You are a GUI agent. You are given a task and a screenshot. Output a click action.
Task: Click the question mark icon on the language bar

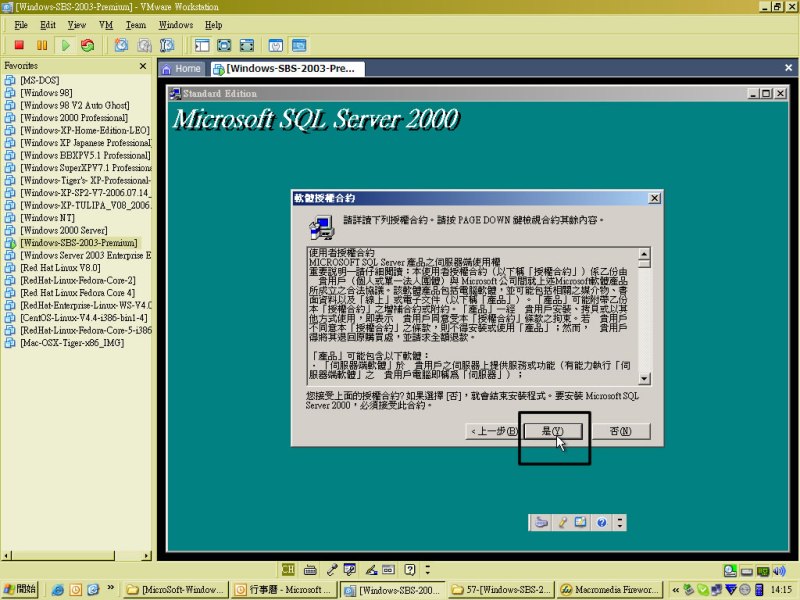[410, 569]
